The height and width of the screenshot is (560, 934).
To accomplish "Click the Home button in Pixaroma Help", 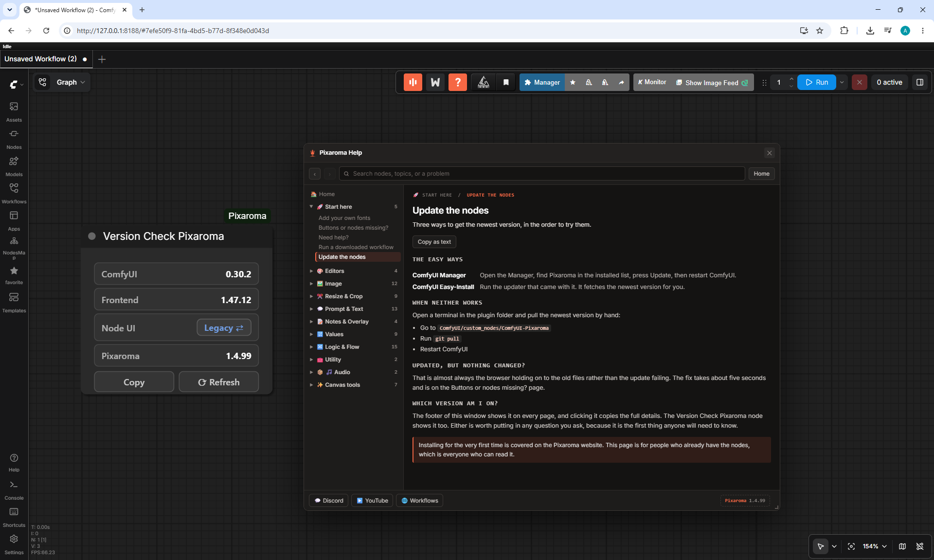I will 761,174.
